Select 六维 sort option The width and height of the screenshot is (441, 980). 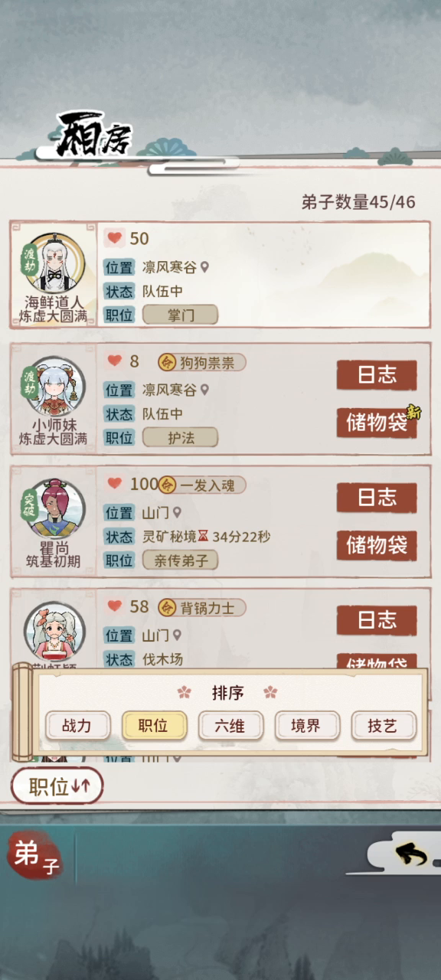click(230, 726)
